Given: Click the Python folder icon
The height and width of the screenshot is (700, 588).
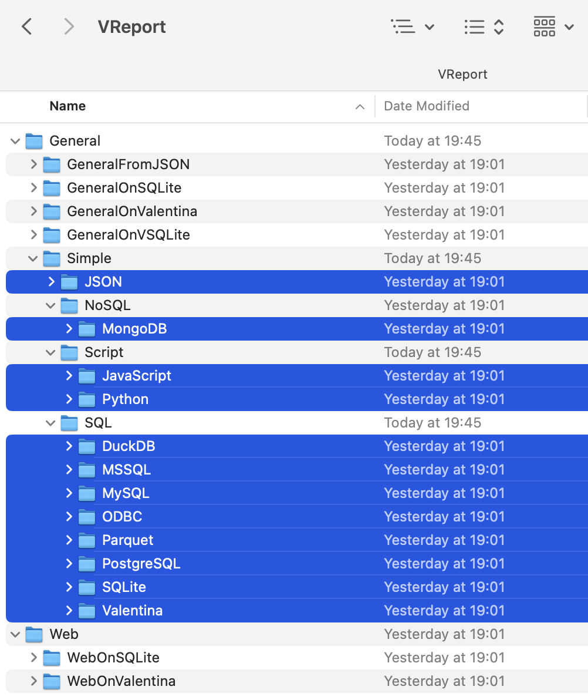Looking at the screenshot, I should [x=87, y=399].
